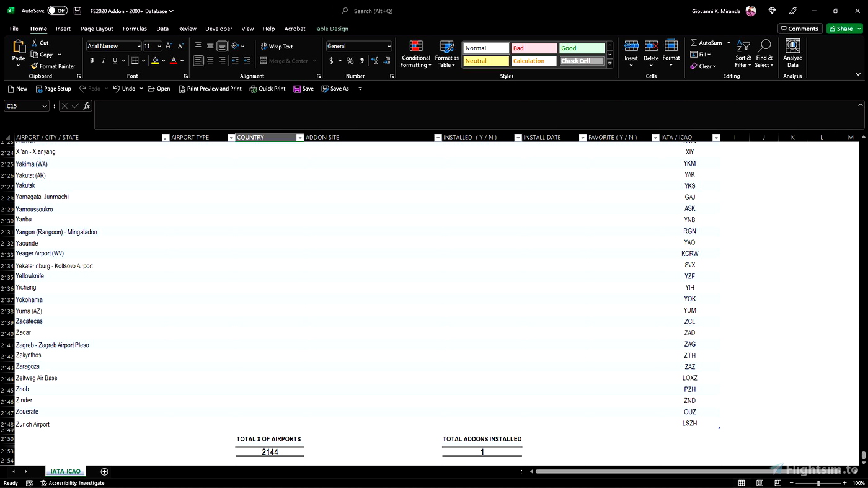Expand the cell styles gallery
The width and height of the screenshot is (868, 488).
coord(610,63)
